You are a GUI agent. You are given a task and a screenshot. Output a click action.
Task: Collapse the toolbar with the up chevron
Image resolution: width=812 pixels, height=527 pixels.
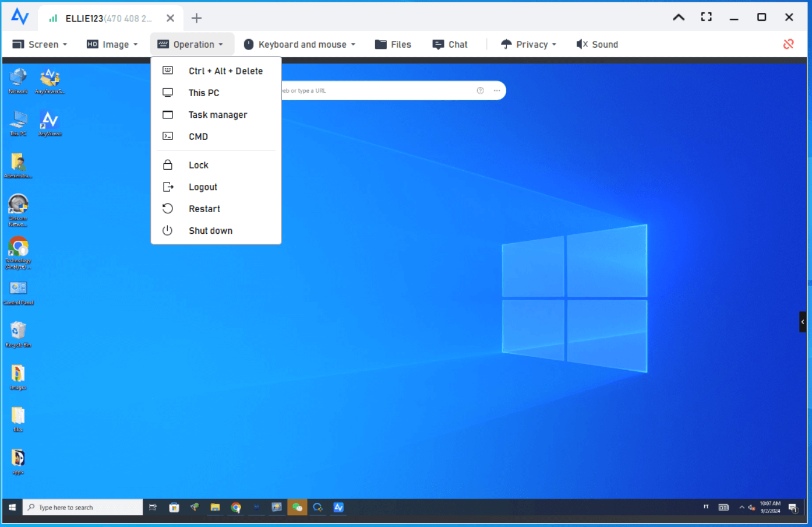point(679,17)
